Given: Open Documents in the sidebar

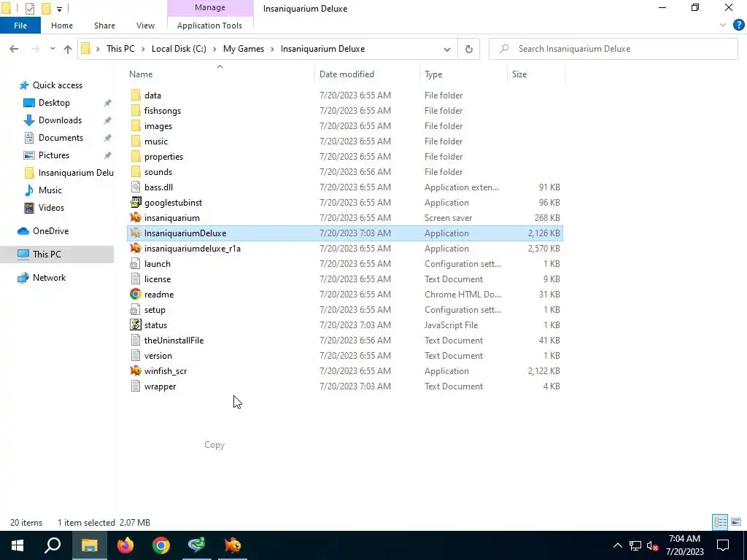Looking at the screenshot, I should point(61,138).
